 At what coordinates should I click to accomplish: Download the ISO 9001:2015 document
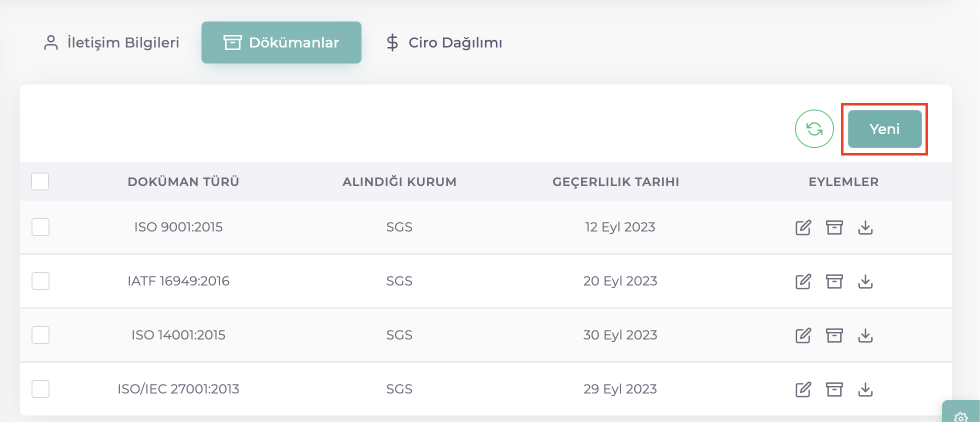(x=865, y=227)
